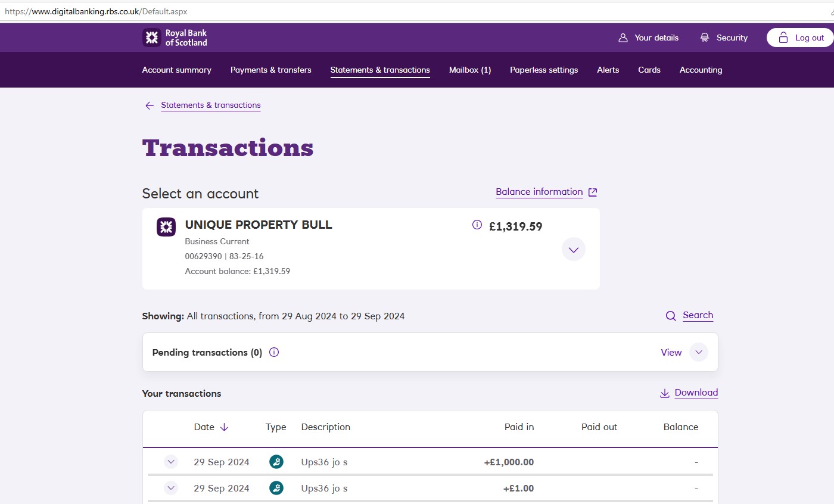The width and height of the screenshot is (834, 504).
Task: Expand the account selector chevron
Action: 574,250
